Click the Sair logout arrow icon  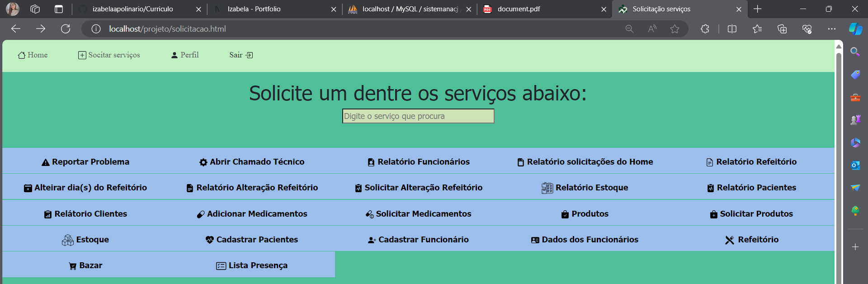249,55
